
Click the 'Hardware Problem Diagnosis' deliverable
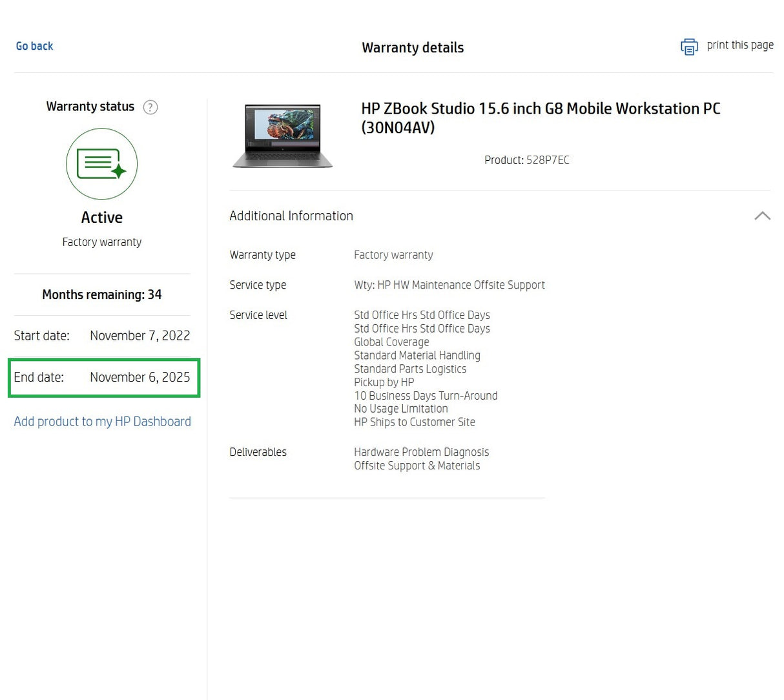pyautogui.click(x=421, y=452)
